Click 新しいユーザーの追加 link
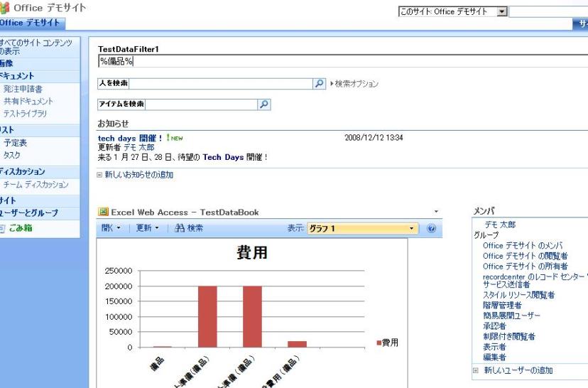 pyautogui.click(x=518, y=370)
